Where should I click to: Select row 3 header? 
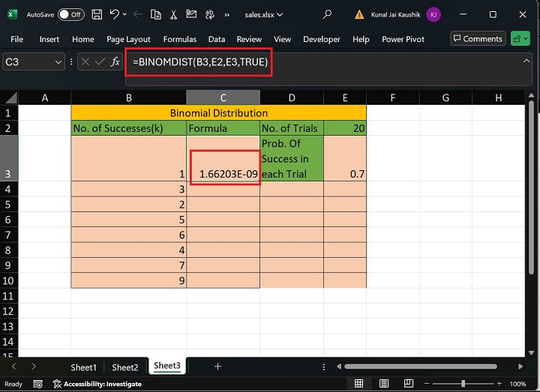(x=9, y=158)
